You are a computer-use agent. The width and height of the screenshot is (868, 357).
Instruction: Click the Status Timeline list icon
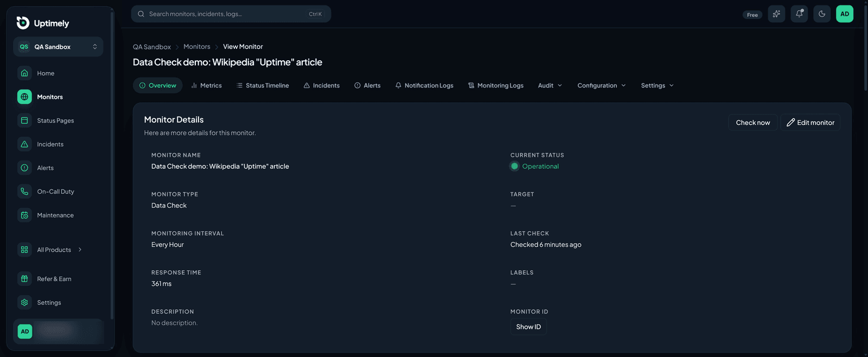[239, 86]
